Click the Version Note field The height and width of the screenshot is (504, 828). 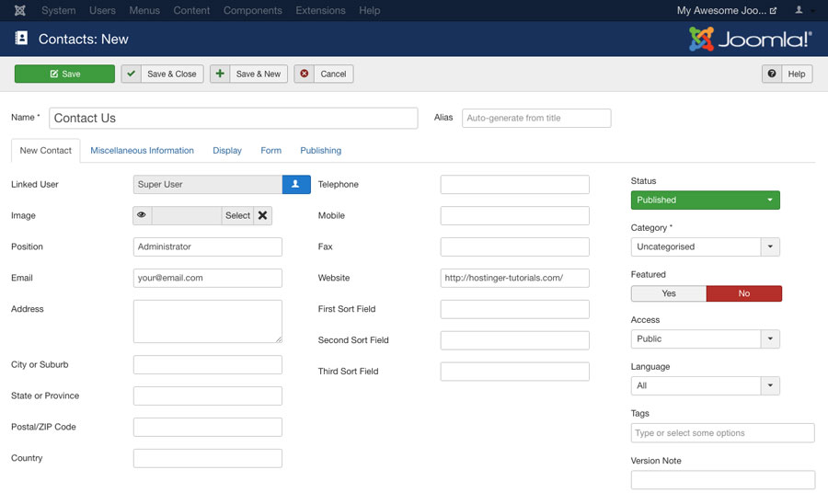coord(722,480)
